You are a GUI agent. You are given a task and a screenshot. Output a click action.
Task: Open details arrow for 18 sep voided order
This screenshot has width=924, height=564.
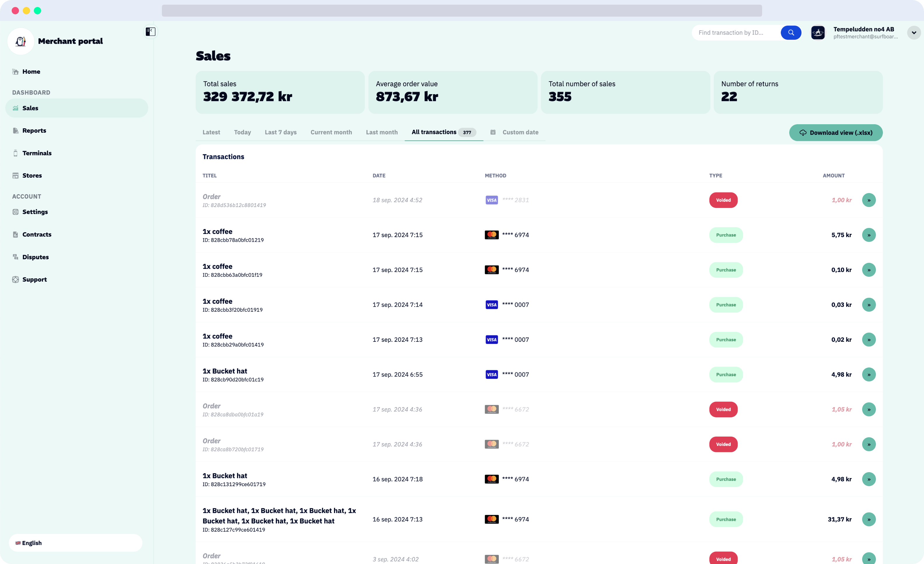pyautogui.click(x=869, y=200)
